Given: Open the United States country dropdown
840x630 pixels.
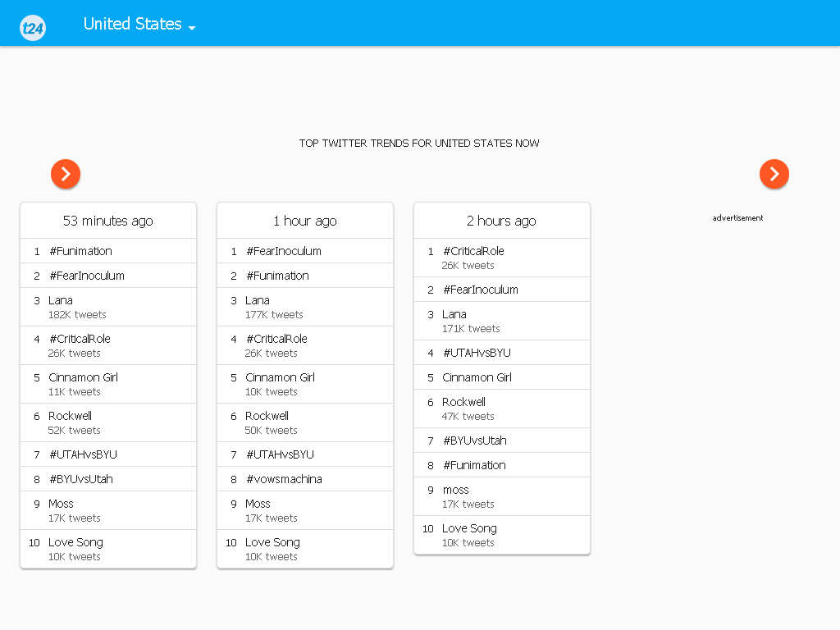Looking at the screenshot, I should click(139, 24).
